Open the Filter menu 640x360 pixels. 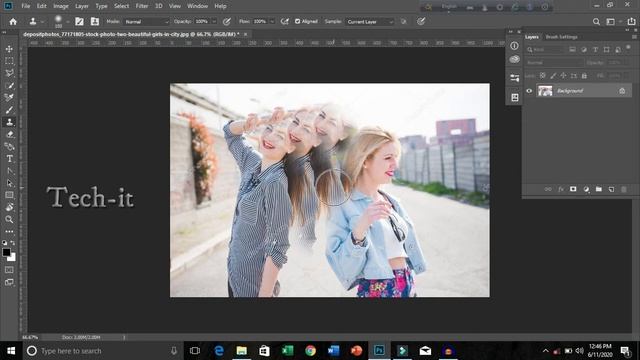click(142, 6)
